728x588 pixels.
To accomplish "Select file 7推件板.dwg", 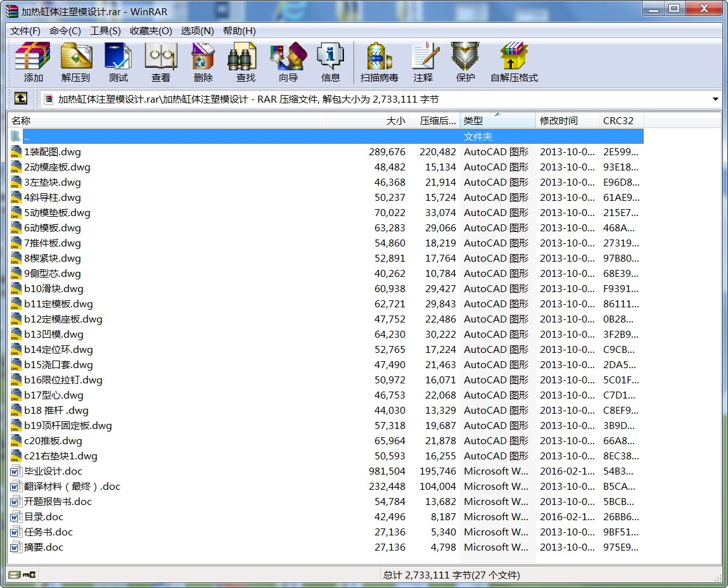I will coord(53,243).
